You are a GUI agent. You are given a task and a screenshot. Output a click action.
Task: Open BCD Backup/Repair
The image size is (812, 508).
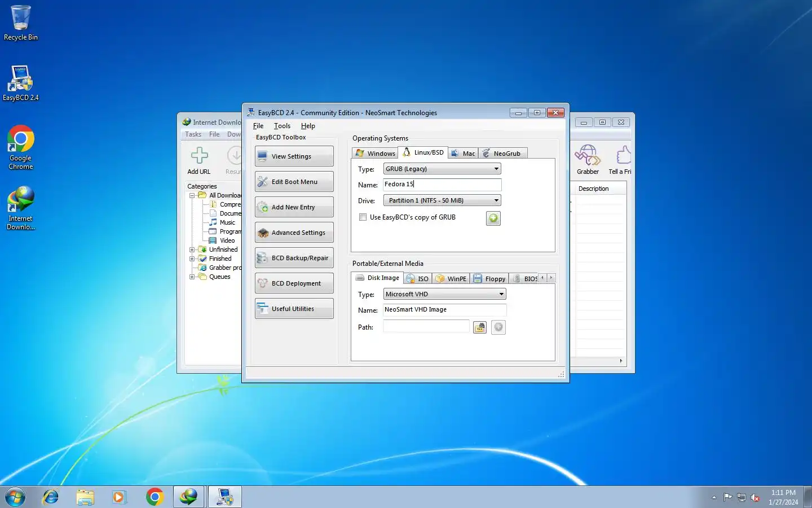294,258
